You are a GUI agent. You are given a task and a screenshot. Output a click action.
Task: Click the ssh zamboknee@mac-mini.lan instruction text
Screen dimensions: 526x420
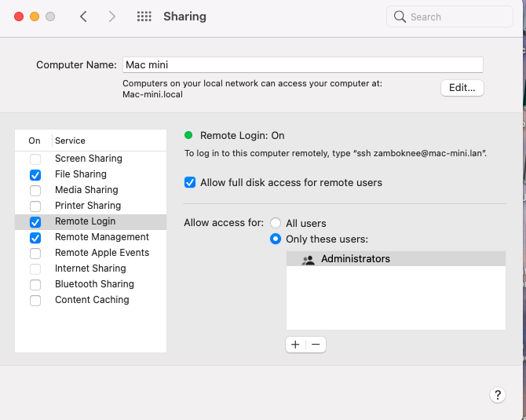[x=335, y=153]
